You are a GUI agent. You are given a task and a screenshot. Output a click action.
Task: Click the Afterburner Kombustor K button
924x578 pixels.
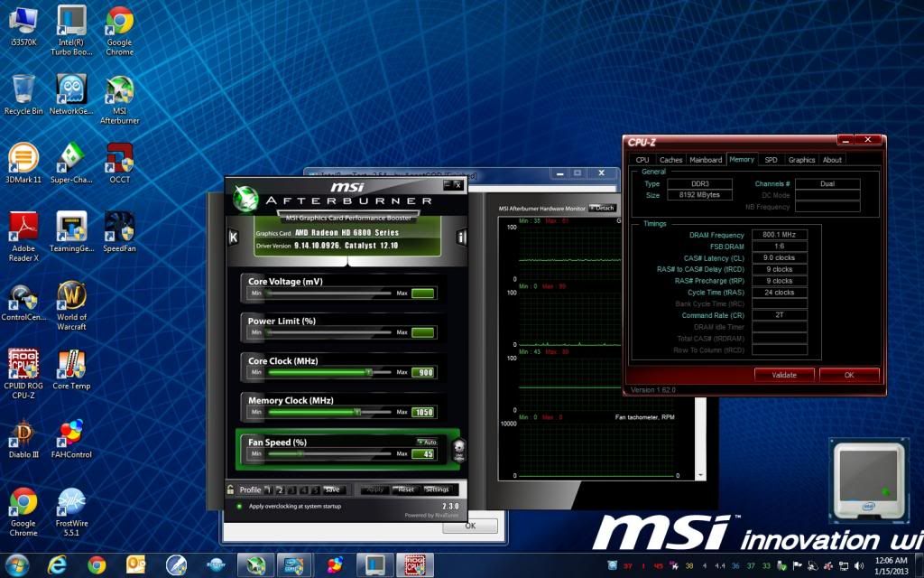(233, 238)
